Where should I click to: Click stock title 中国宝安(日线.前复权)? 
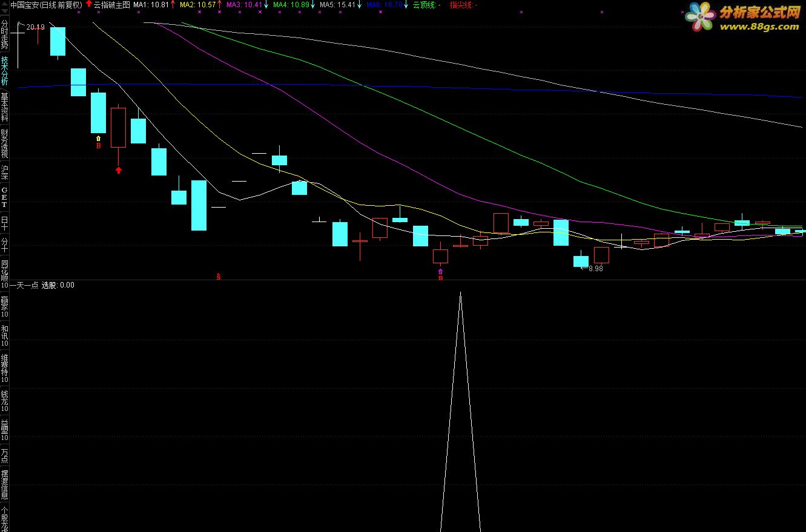click(x=46, y=4)
